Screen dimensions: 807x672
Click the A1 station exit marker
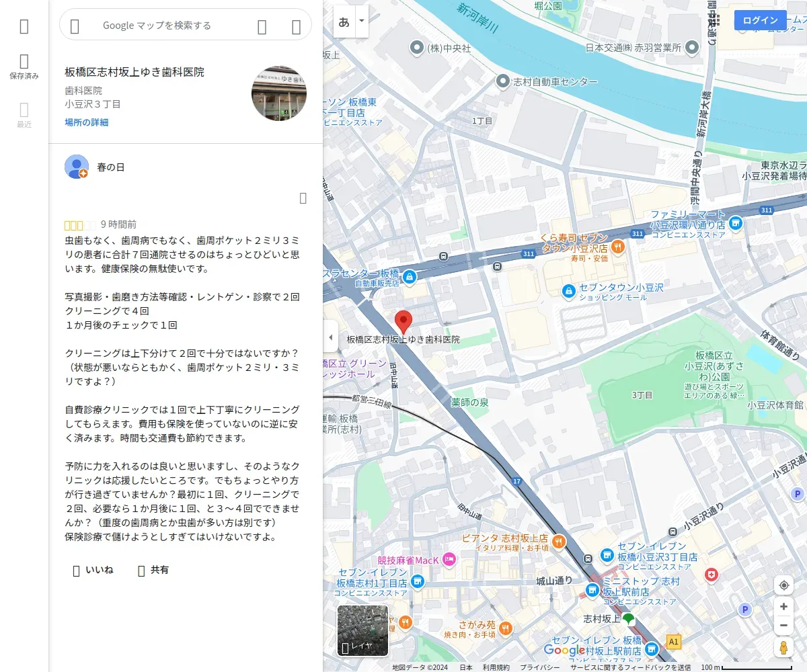point(674,642)
